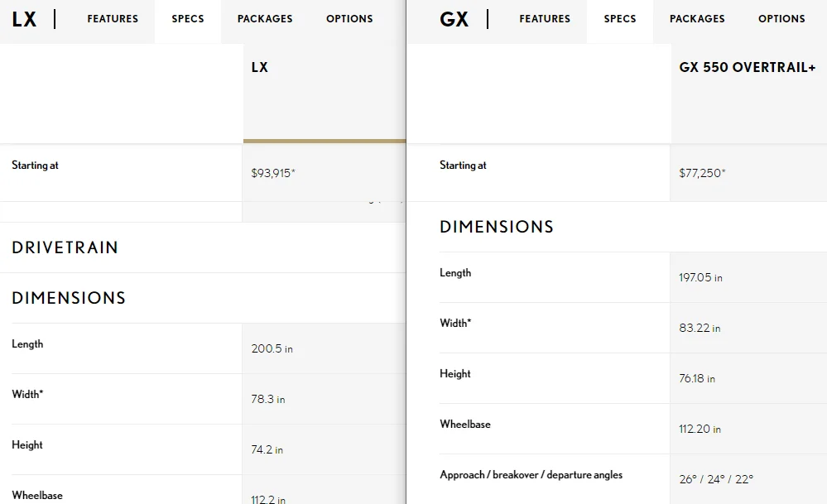The height and width of the screenshot is (504, 827).
Task: Click the GX model logo
Action: [x=454, y=20]
